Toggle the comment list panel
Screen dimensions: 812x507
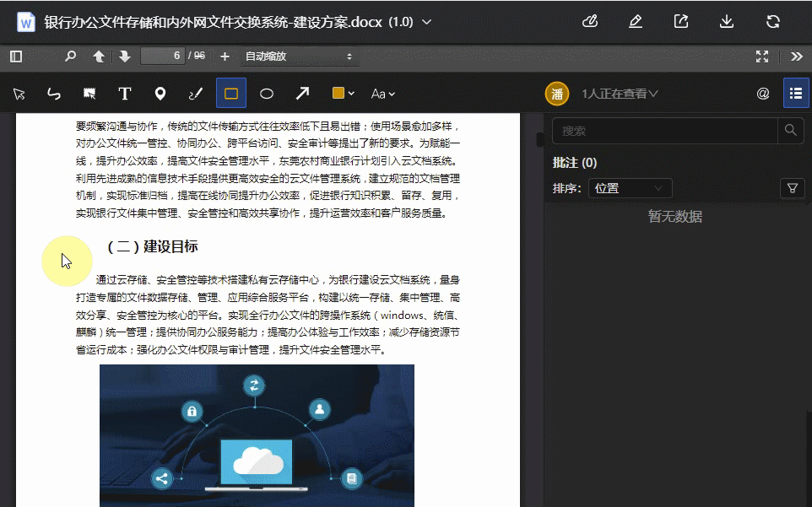(795, 93)
